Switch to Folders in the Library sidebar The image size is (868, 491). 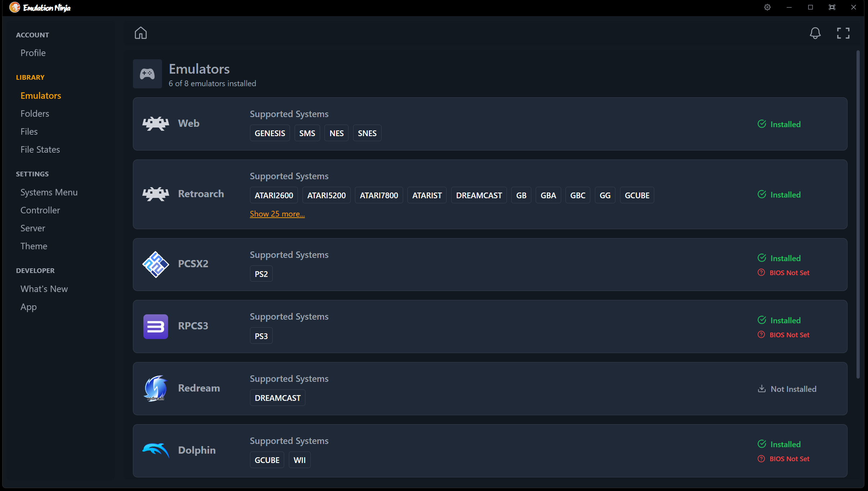tap(34, 113)
